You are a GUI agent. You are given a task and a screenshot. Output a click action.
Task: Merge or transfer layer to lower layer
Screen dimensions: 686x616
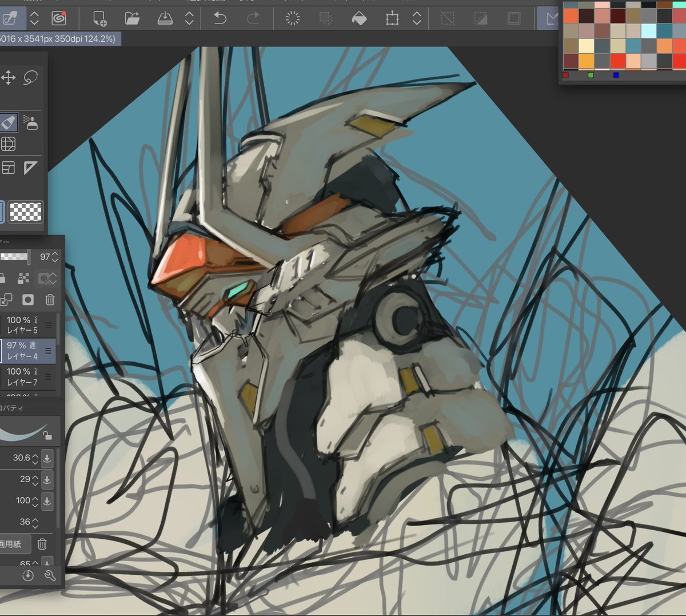6,299
